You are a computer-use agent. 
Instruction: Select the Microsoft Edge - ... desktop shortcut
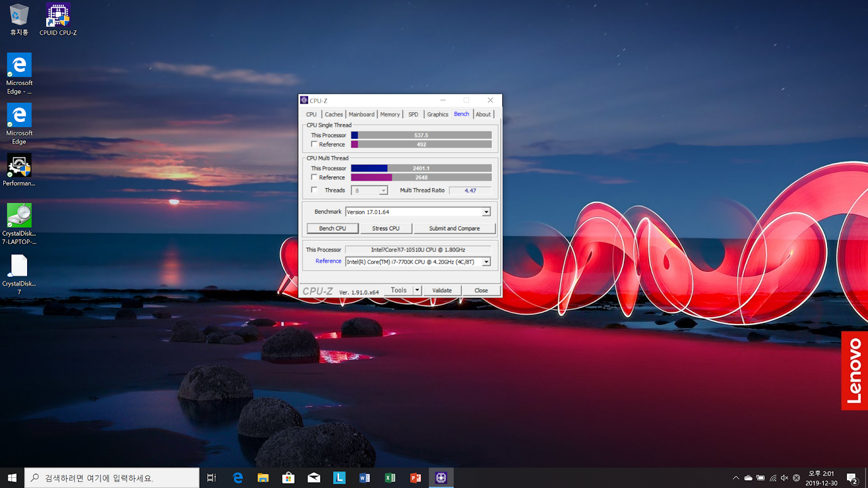pyautogui.click(x=19, y=74)
